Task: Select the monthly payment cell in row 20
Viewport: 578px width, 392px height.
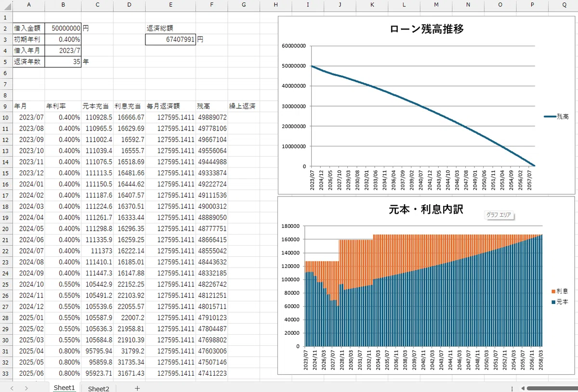Action: click(x=171, y=229)
